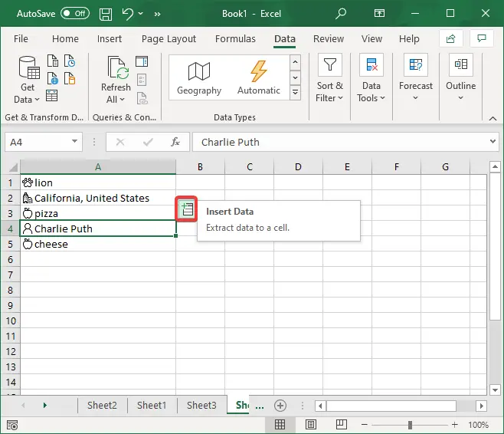Click the Get Data database icon

tap(29, 67)
